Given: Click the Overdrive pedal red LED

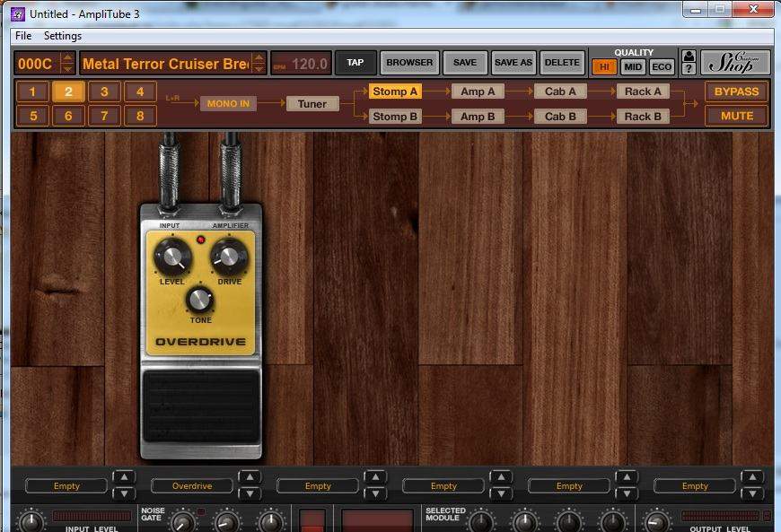Looking at the screenshot, I should [201, 240].
